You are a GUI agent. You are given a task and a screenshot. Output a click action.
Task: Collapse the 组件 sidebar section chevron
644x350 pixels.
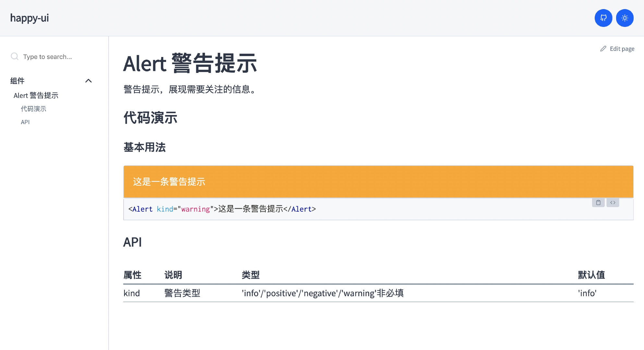click(89, 81)
